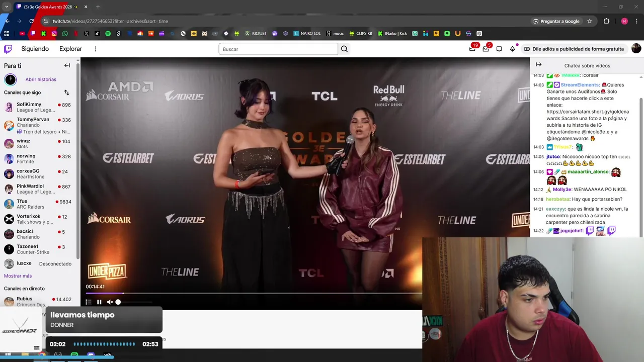The width and height of the screenshot is (644, 362).
Task: Click the corsairlatam link in chat
Action: (x=588, y=115)
